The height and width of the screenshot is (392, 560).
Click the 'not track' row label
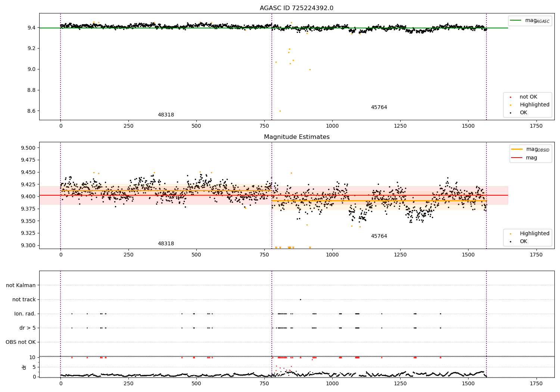click(24, 299)
